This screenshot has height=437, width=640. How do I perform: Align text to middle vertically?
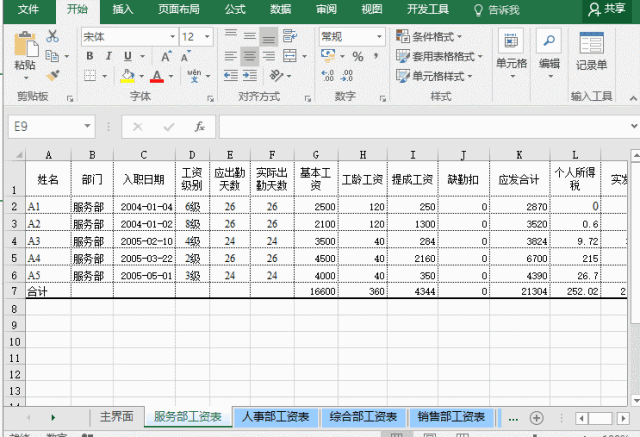tap(250, 36)
